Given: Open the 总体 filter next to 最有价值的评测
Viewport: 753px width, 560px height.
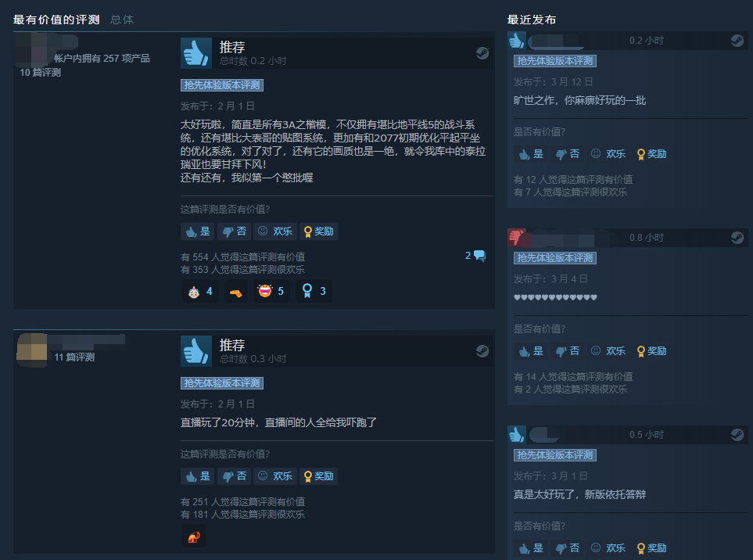Looking at the screenshot, I should (x=122, y=20).
